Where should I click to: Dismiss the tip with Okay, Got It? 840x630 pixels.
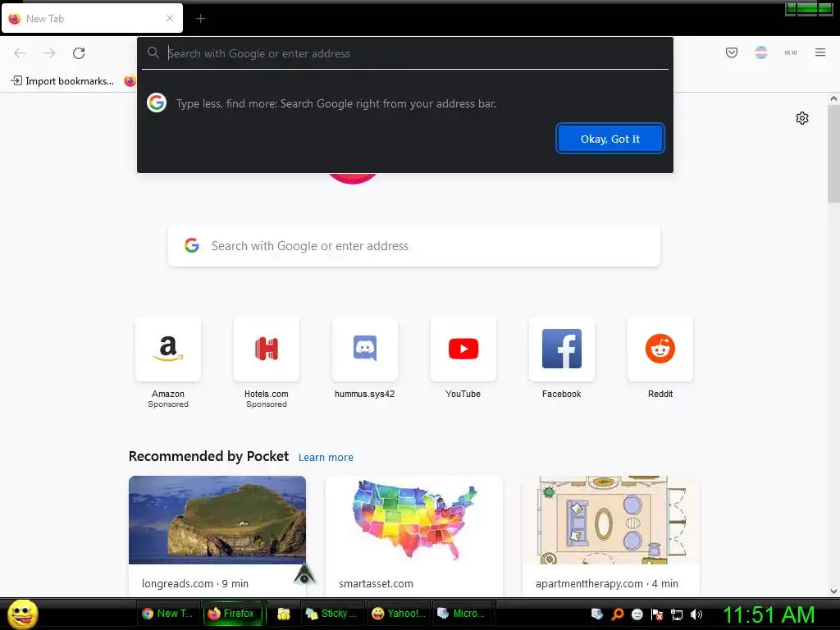coord(610,139)
